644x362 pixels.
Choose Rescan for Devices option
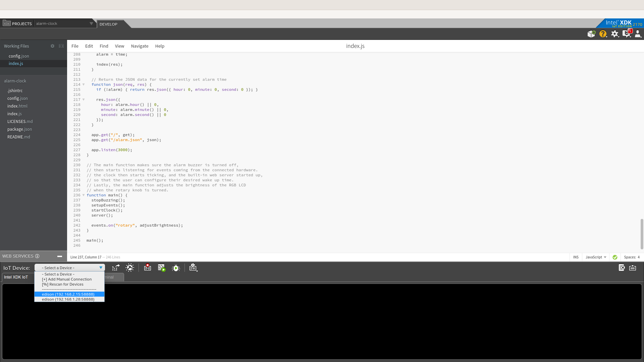click(69, 284)
